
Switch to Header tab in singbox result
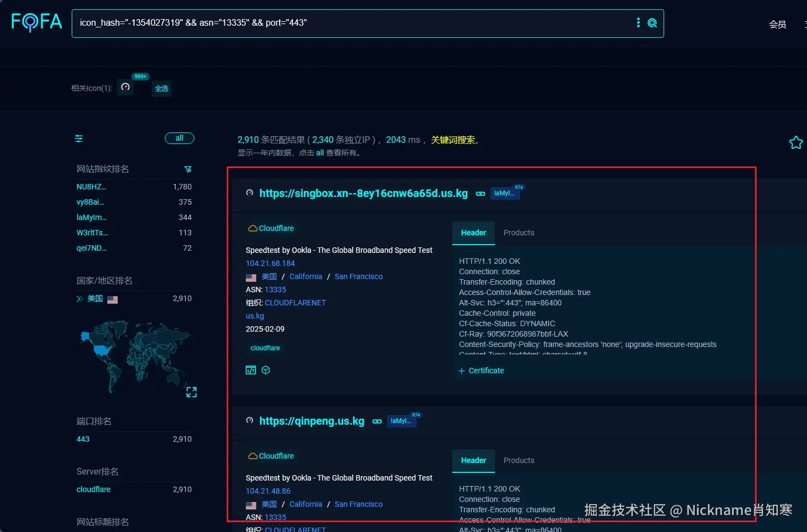(474, 233)
